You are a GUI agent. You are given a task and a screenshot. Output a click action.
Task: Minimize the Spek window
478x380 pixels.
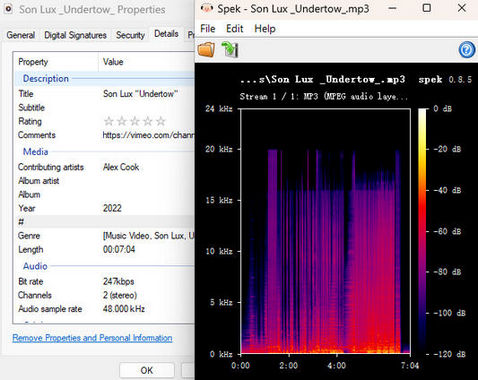click(393, 8)
